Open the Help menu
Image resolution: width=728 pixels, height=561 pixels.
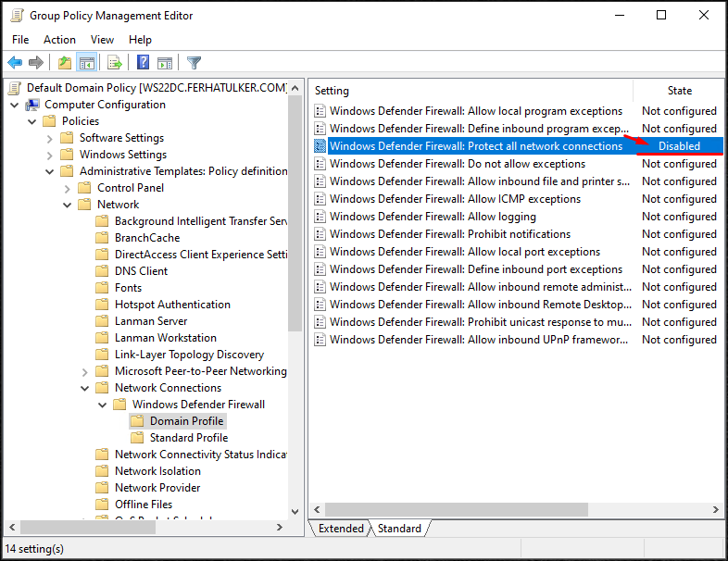click(x=140, y=40)
